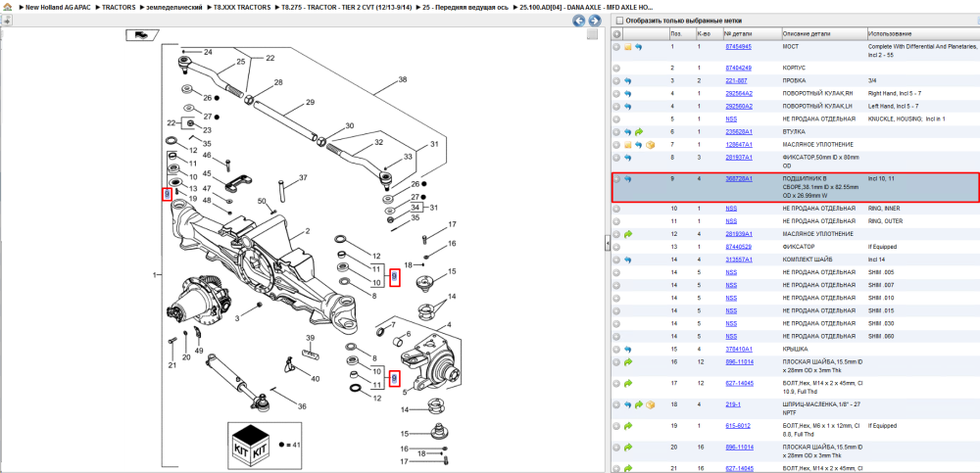Click blue arrow icon in row 292560A2

point(628,106)
